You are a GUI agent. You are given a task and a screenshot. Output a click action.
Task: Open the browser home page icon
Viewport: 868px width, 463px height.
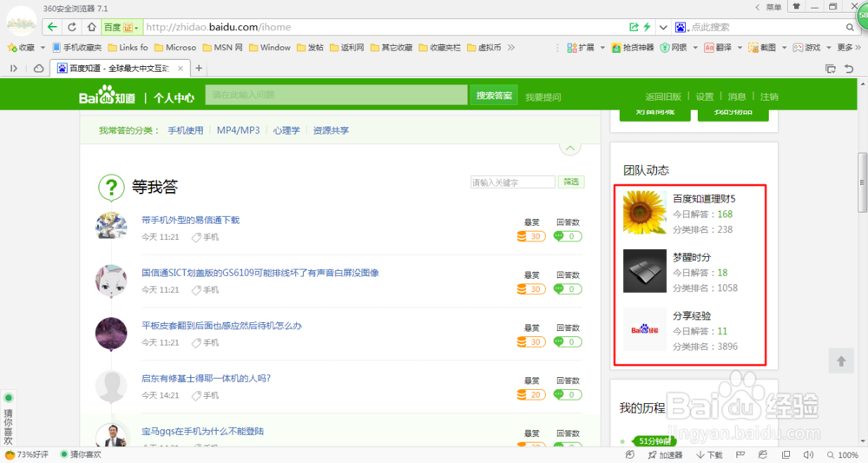coord(91,27)
